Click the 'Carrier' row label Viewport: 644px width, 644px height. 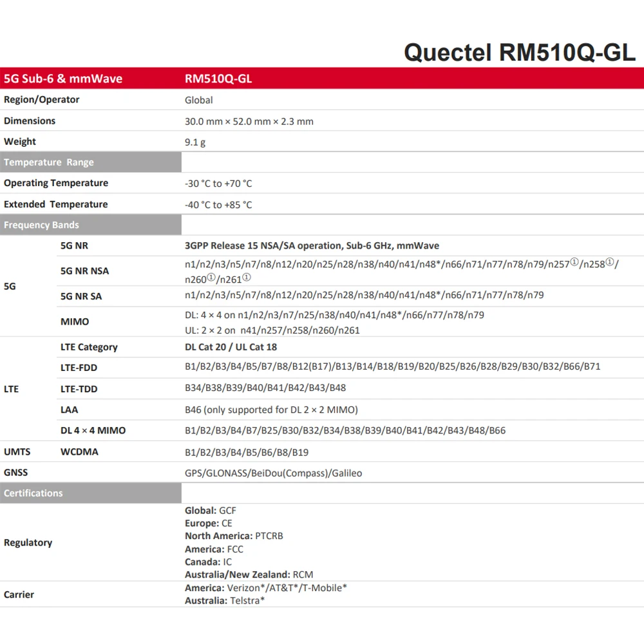pyautogui.click(x=19, y=594)
